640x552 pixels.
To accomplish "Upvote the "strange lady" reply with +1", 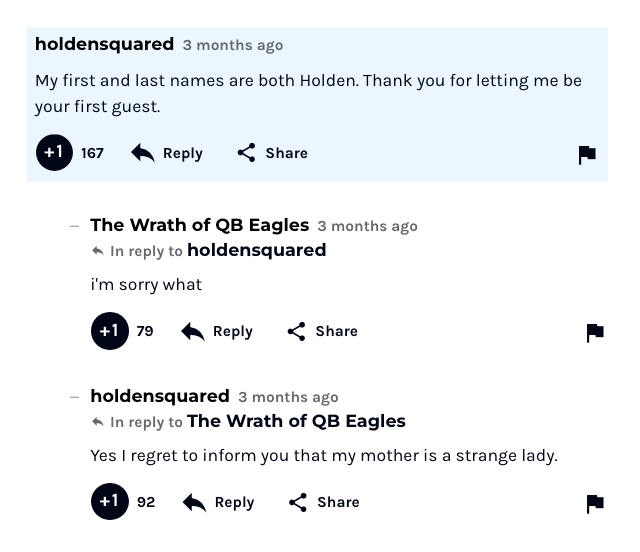I will [x=109, y=502].
